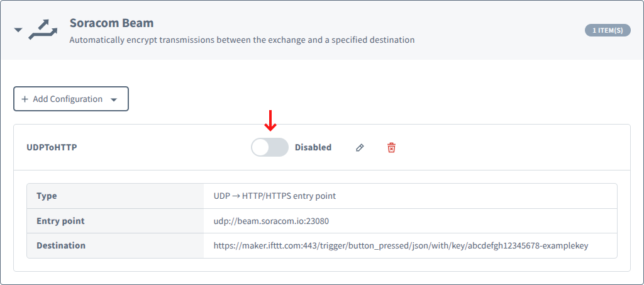Viewport: 644px width, 285px height.
Task: Collapse the Soracom Beam section arrow
Action: (x=18, y=30)
